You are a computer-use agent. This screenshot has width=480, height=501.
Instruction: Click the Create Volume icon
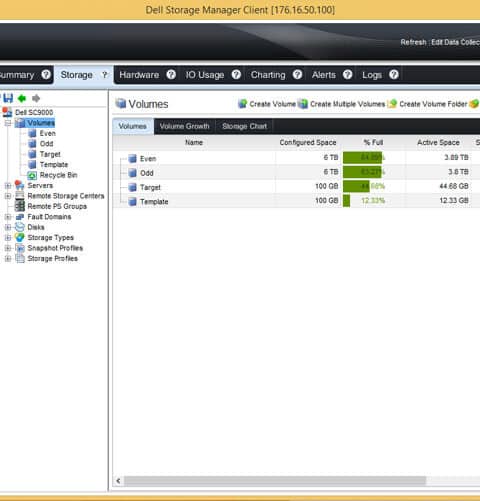242,104
